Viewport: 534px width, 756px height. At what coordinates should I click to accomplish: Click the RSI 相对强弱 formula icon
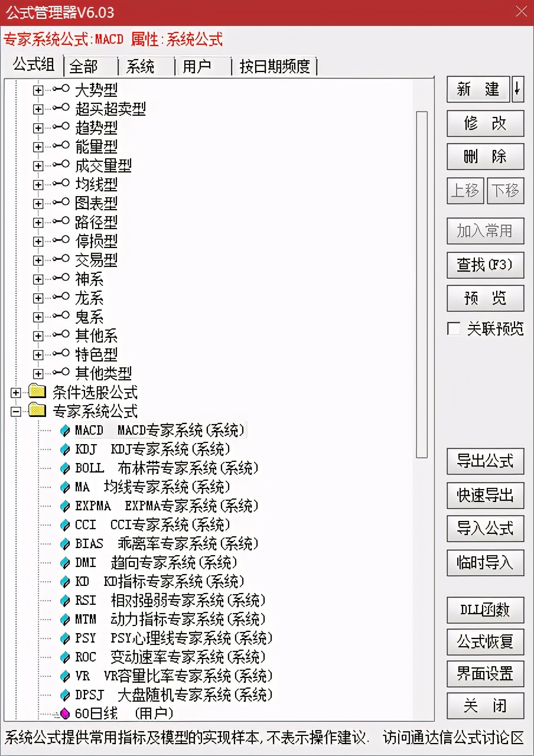[66, 600]
